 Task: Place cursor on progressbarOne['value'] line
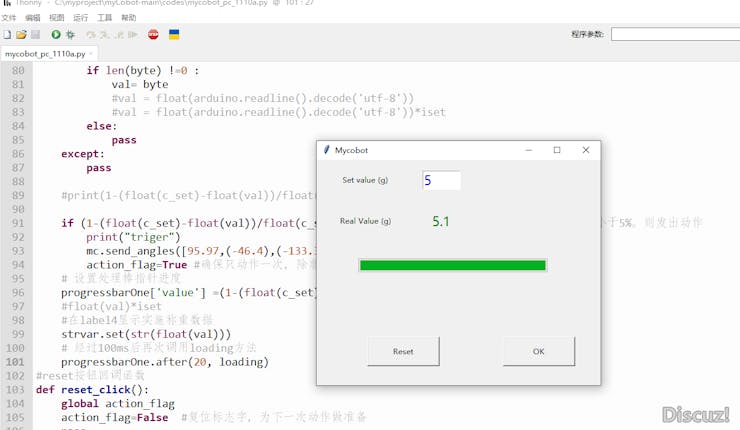point(189,293)
